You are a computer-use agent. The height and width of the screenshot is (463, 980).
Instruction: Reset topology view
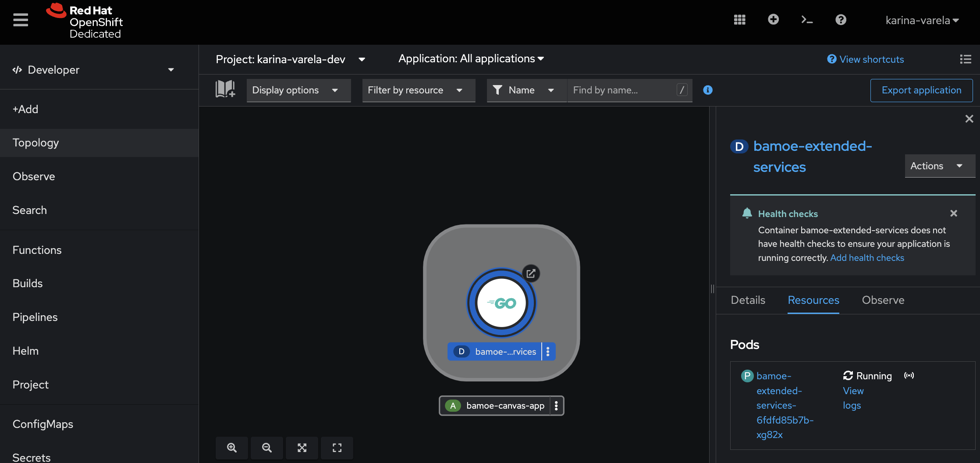click(337, 448)
